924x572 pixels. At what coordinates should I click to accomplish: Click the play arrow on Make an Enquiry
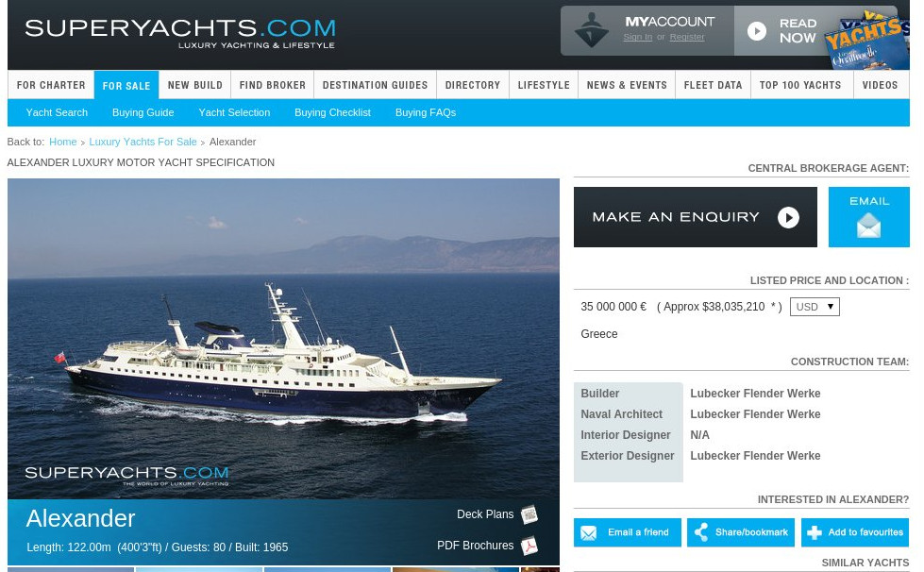click(x=788, y=217)
